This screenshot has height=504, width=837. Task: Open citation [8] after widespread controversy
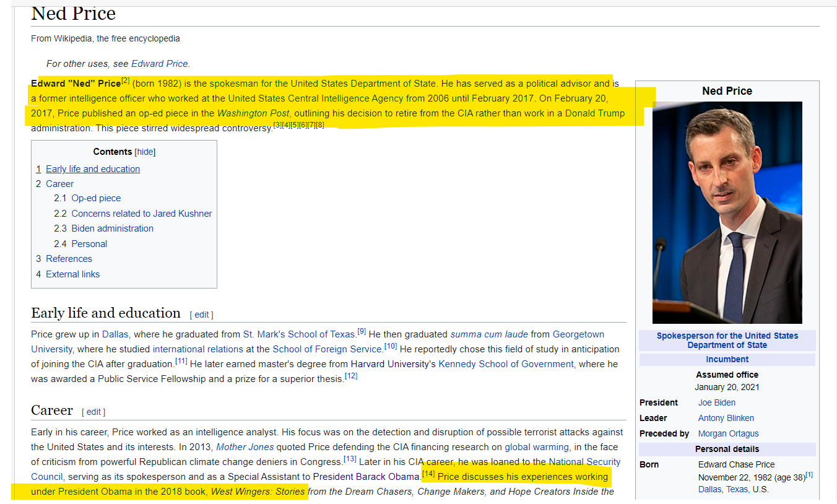(319, 125)
